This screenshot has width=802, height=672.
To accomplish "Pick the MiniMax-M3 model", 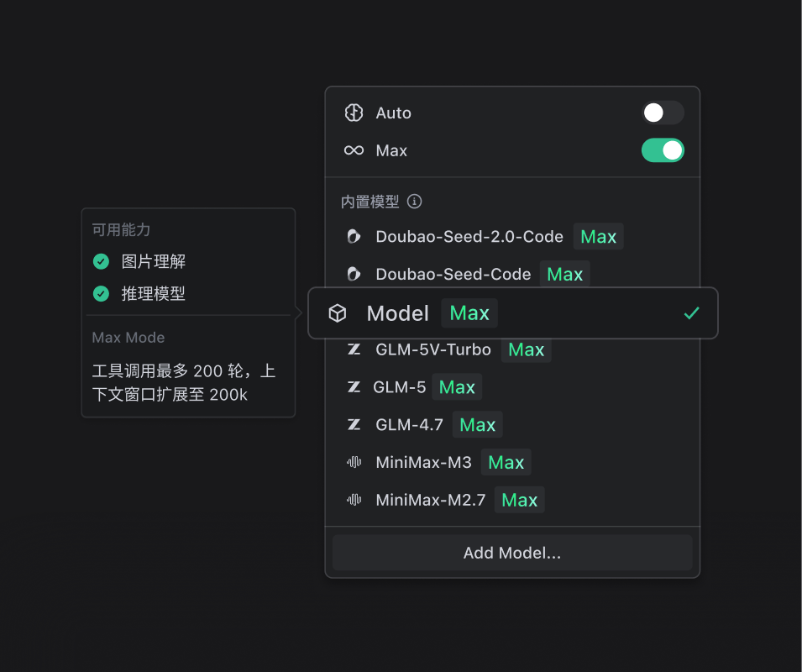I will pos(512,462).
